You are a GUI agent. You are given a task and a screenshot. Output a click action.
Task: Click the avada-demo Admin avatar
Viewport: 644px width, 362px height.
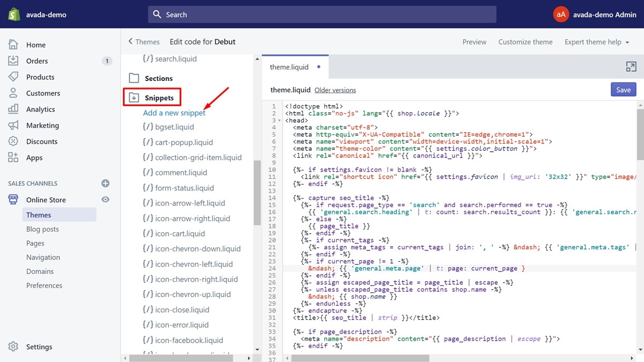pyautogui.click(x=560, y=14)
